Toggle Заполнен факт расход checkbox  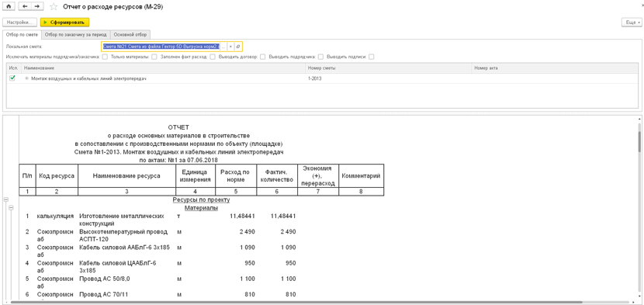pos(213,57)
